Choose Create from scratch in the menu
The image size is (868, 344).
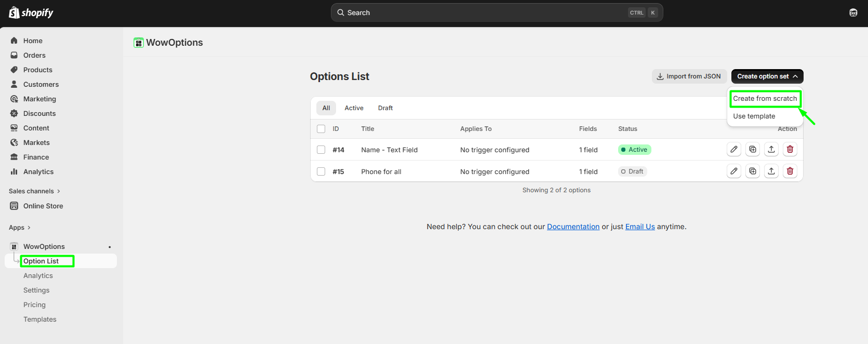[765, 99]
